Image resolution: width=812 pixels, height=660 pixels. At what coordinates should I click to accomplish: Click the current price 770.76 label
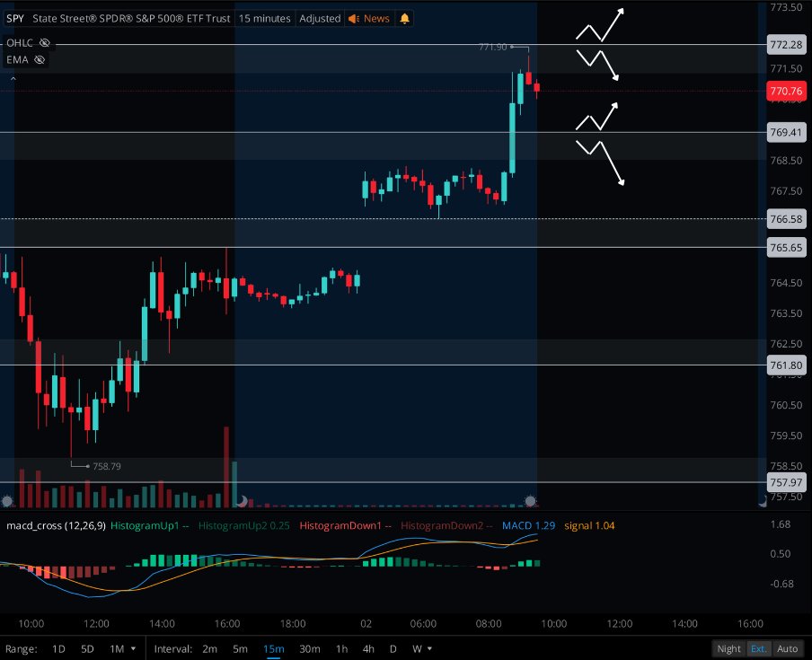click(x=786, y=91)
